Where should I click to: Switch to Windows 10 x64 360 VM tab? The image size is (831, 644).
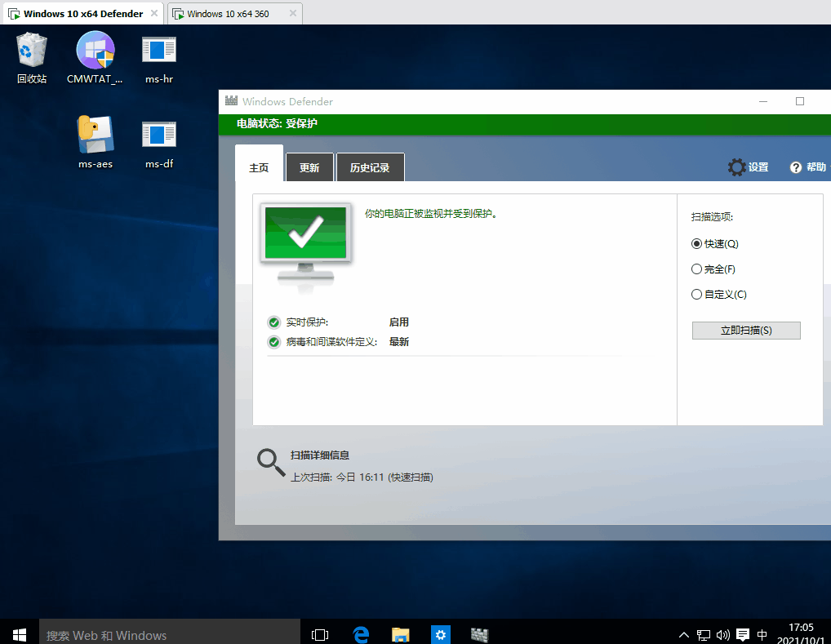[x=229, y=14]
